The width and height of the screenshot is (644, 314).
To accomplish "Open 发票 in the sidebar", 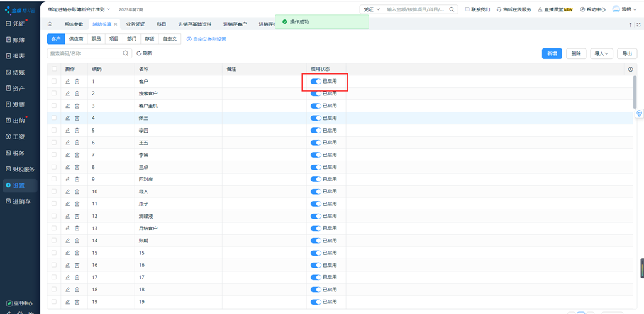I will 15,105.
